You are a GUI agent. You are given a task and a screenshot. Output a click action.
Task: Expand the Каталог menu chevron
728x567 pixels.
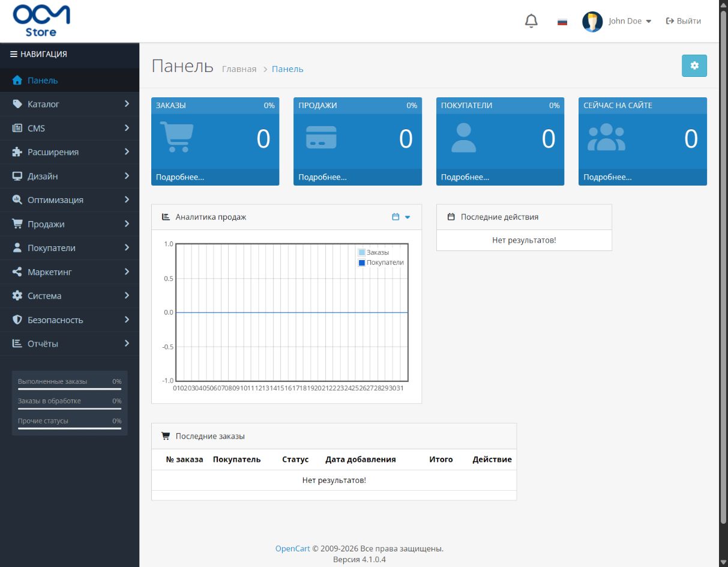(x=127, y=104)
